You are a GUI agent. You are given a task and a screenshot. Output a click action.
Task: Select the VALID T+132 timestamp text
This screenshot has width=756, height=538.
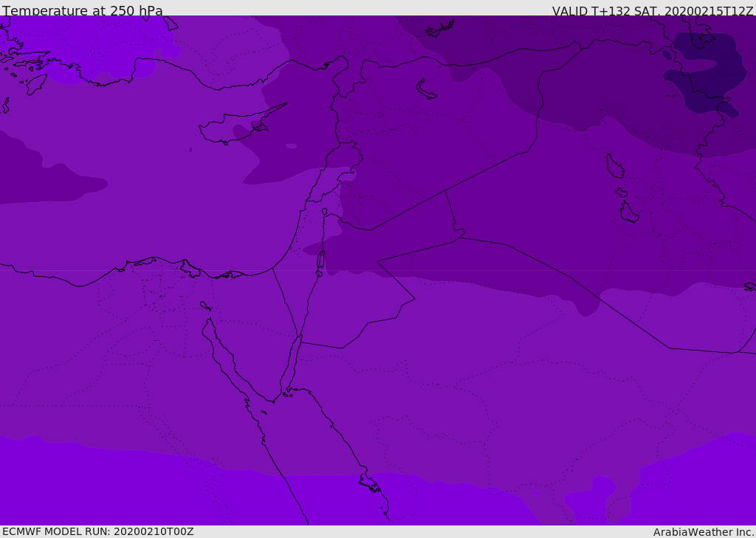pos(653,11)
